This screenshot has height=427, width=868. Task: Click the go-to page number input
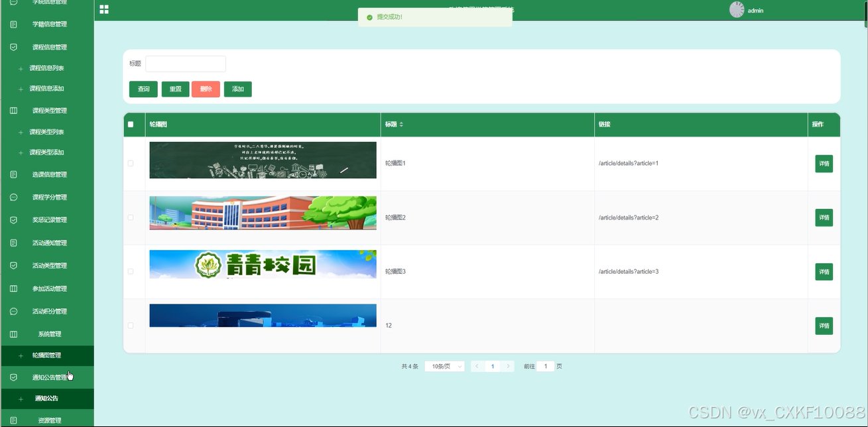point(545,366)
